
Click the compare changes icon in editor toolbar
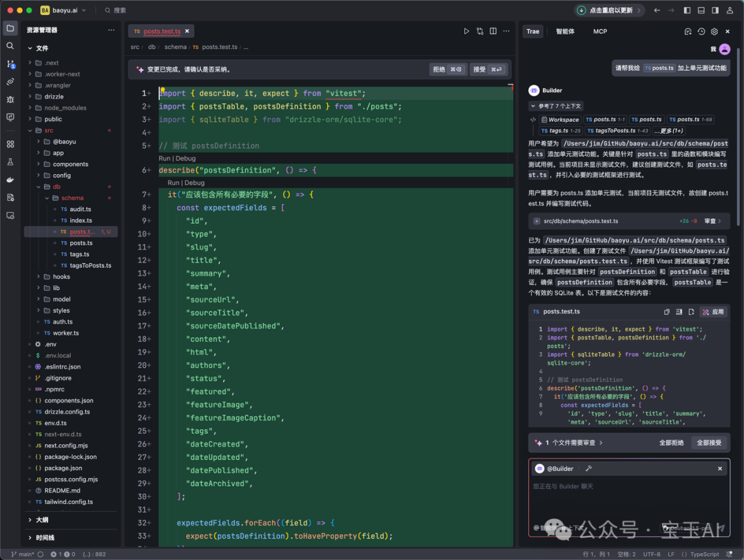[x=479, y=31]
